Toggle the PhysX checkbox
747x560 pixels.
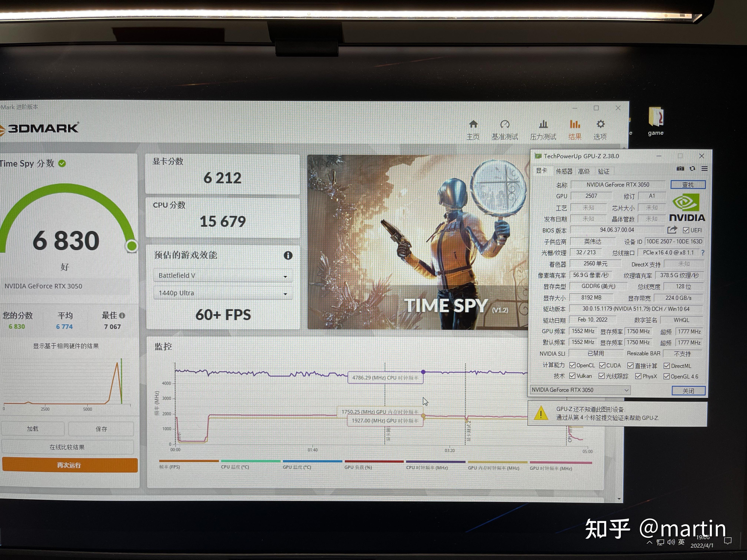point(638,376)
